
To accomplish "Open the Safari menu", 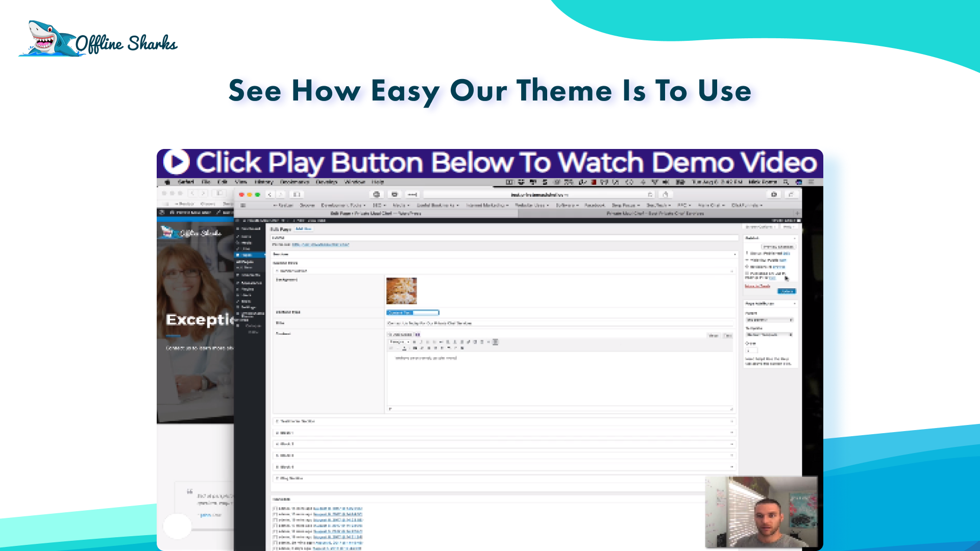I will pos(186,182).
